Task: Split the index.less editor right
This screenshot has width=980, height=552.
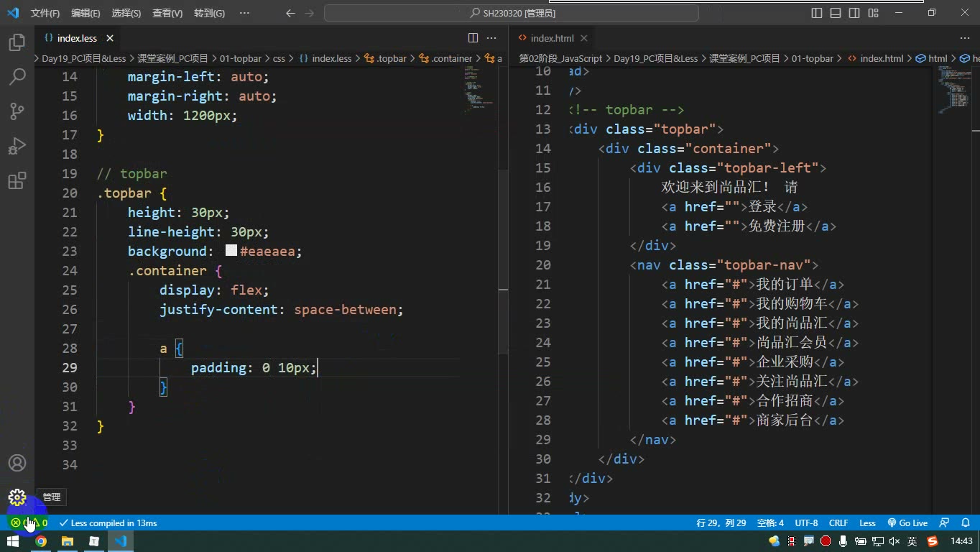Action: pos(473,38)
